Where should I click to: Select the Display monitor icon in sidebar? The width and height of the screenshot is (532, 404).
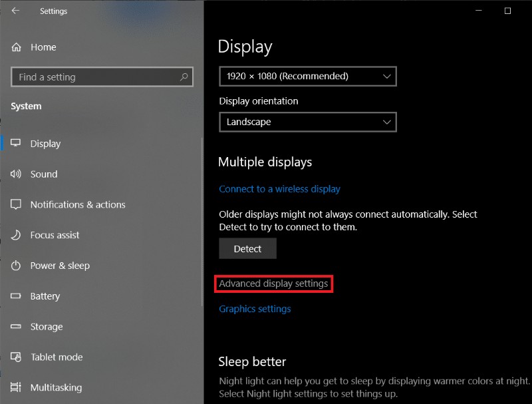pos(16,143)
